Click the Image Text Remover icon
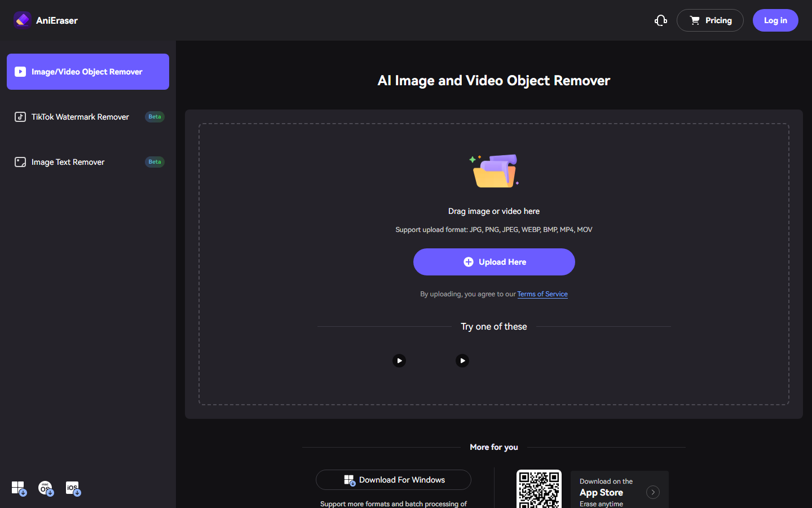The height and width of the screenshot is (508, 812). [x=20, y=162]
